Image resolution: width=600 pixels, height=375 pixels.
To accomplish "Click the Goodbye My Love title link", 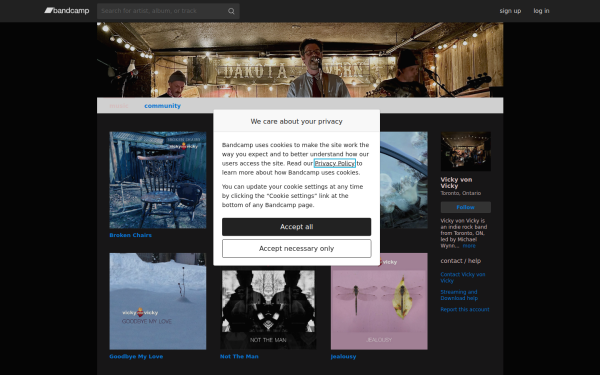I will [136, 357].
